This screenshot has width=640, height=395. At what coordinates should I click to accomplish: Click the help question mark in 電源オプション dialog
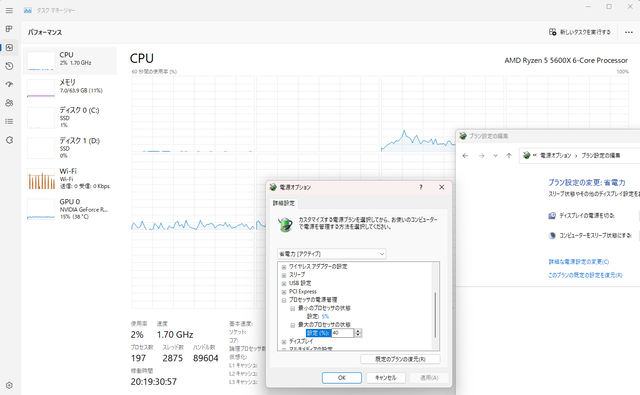point(421,187)
